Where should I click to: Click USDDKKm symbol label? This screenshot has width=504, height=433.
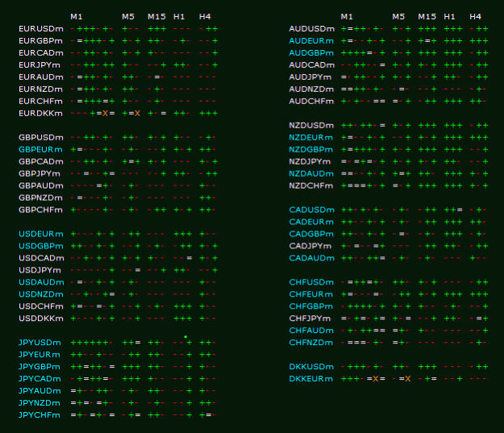[x=41, y=319]
